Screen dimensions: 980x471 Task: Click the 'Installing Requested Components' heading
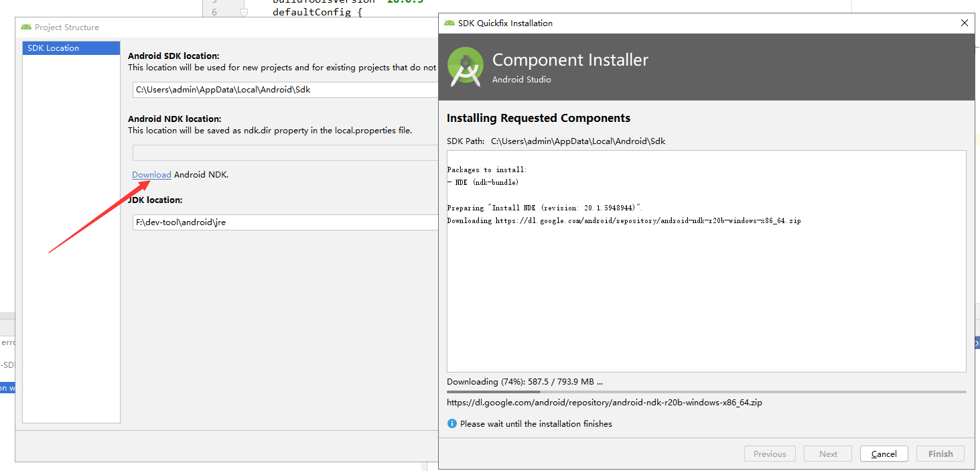coord(539,118)
